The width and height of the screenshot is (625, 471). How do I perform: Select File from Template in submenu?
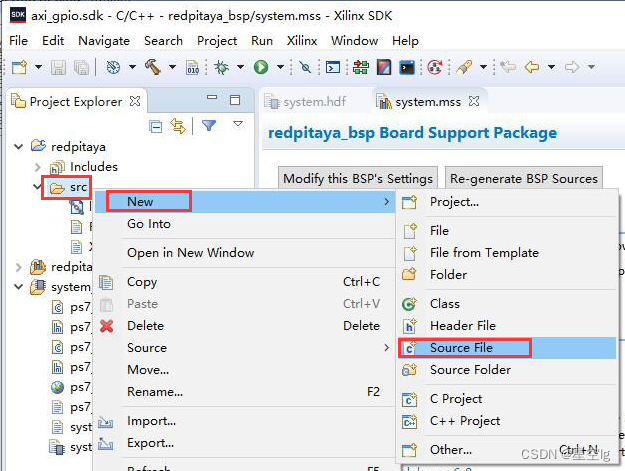(507, 253)
